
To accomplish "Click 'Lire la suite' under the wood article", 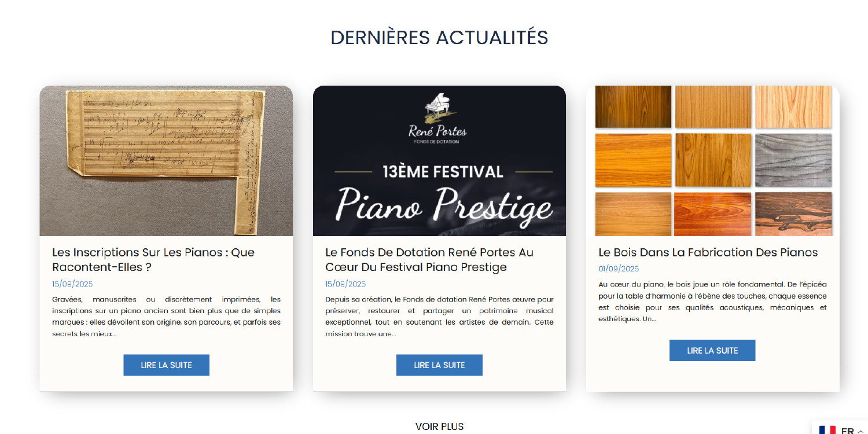I will coord(712,351).
